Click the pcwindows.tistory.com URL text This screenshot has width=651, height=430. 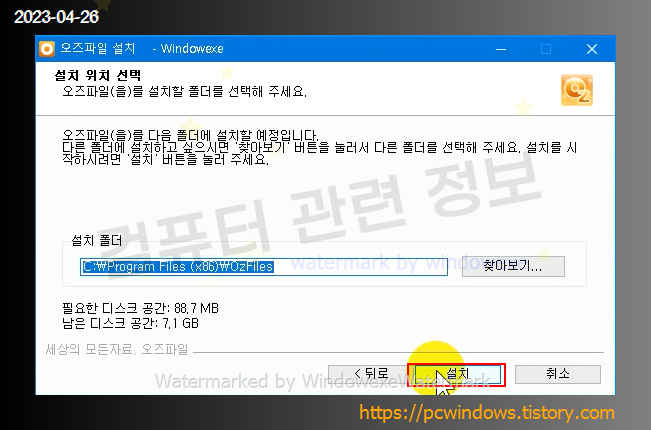click(487, 413)
